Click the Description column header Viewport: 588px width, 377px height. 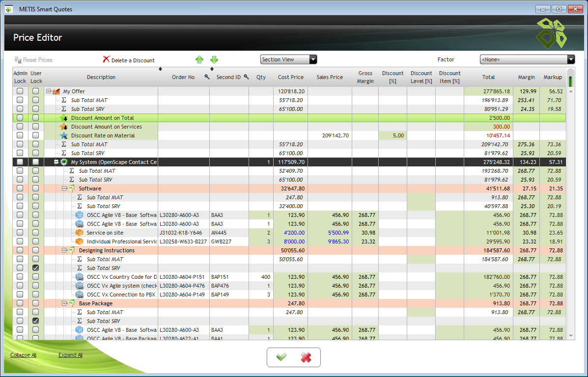click(x=101, y=77)
